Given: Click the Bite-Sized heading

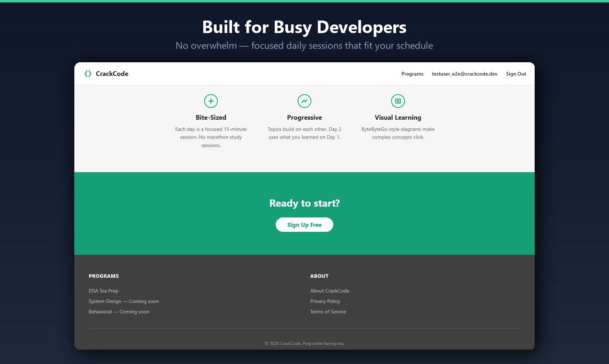Looking at the screenshot, I should coord(211,117).
